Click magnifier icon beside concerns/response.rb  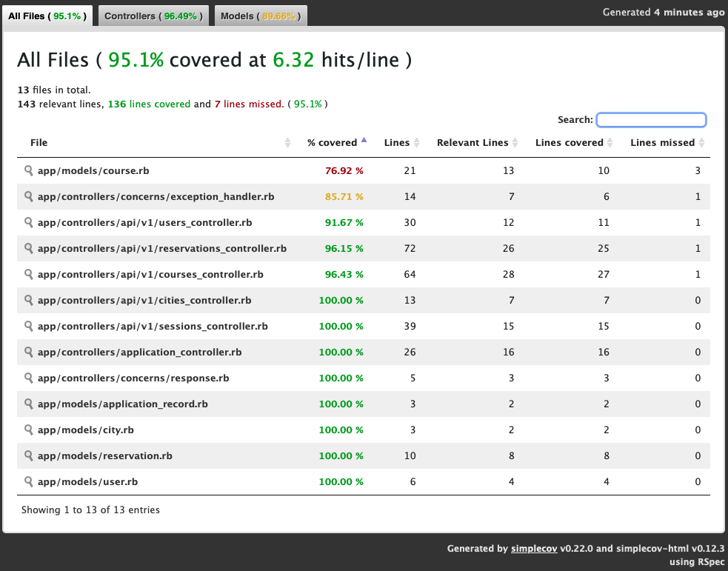29,378
